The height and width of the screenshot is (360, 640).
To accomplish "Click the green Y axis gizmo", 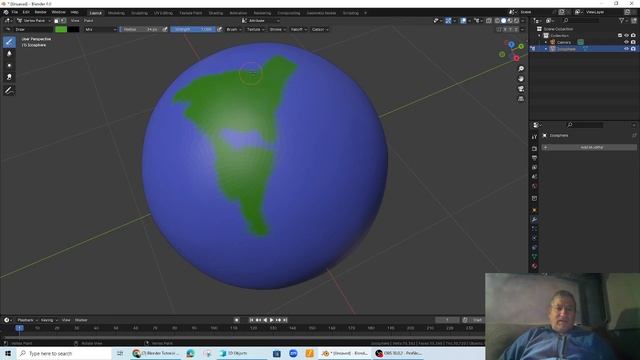I will pyautogui.click(x=521, y=47).
